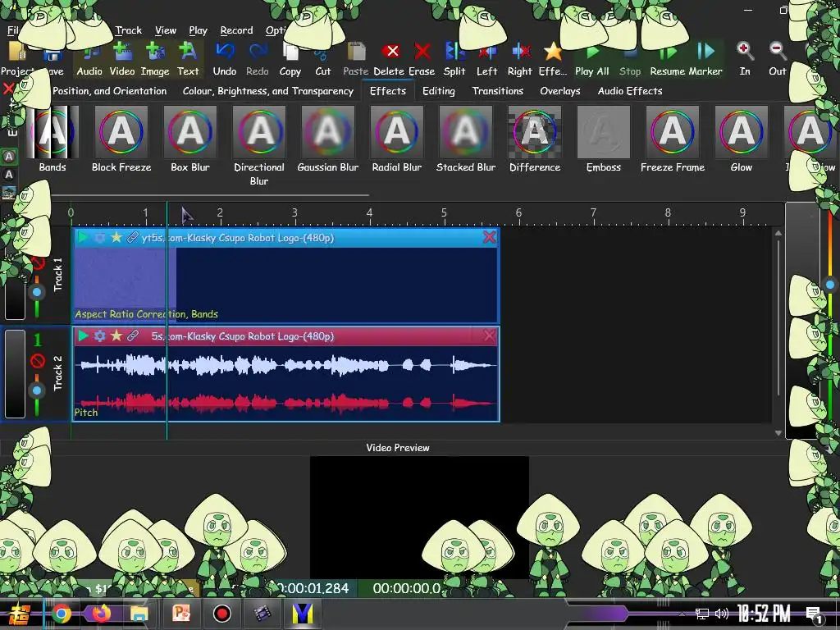Open the Transitions tab
This screenshot has width=840, height=630.
(x=498, y=91)
